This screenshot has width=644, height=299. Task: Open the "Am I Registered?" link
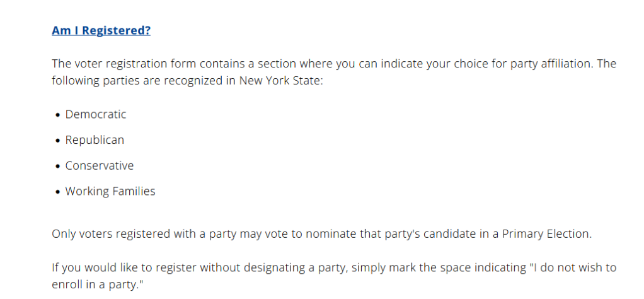101,30
